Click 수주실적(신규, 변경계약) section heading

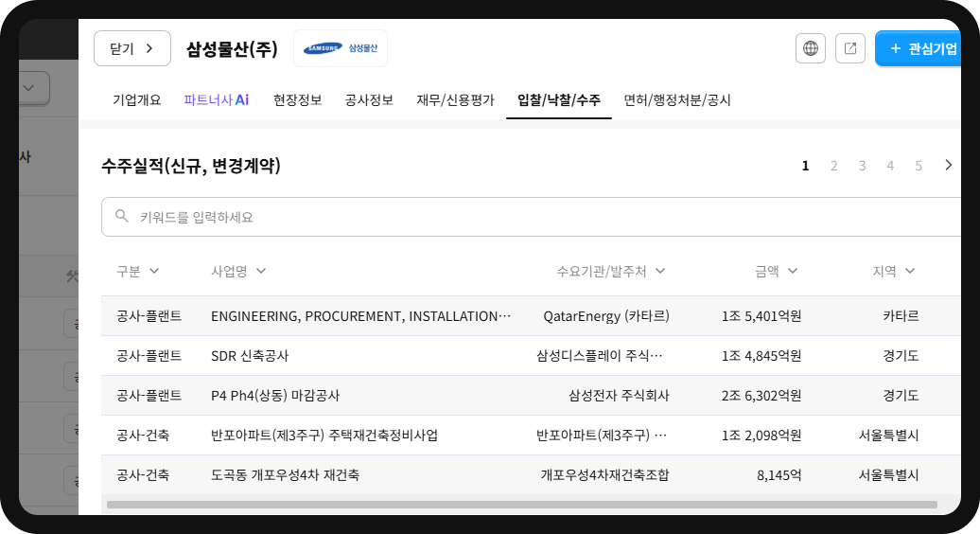coord(191,166)
